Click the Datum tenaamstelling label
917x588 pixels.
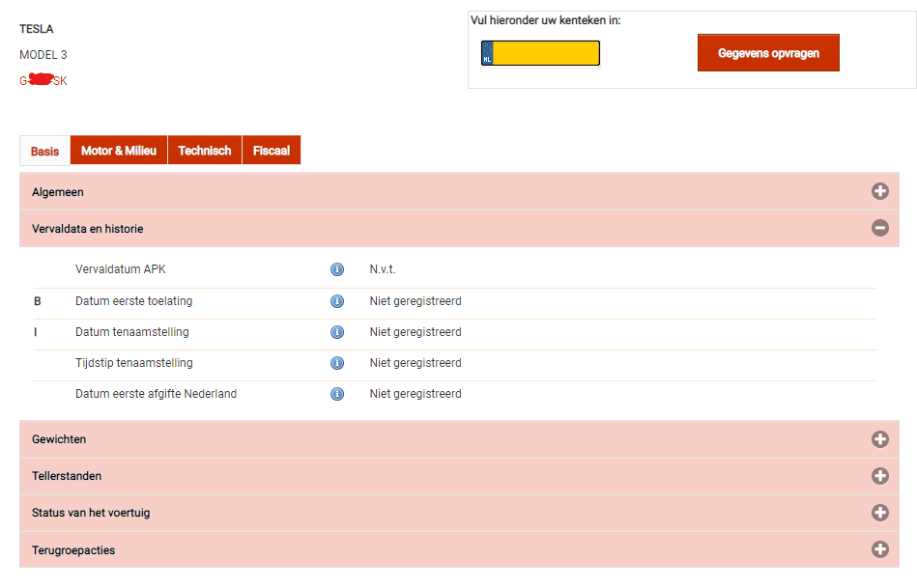coord(132,332)
